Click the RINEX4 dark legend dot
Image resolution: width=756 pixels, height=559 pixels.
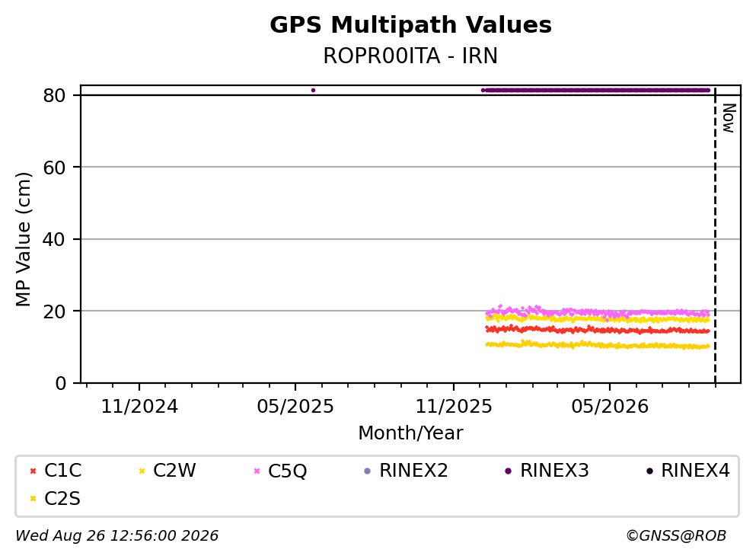click(x=649, y=471)
